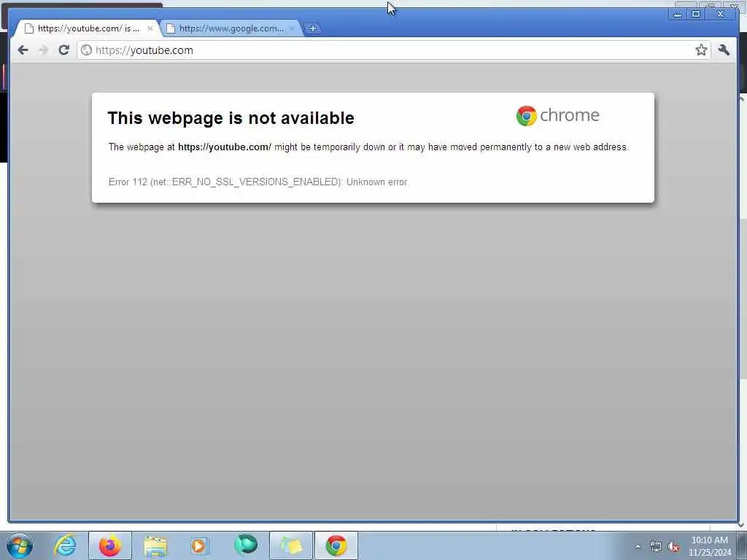
Task: Click the "This webpage is not available" heading
Action: (231, 118)
